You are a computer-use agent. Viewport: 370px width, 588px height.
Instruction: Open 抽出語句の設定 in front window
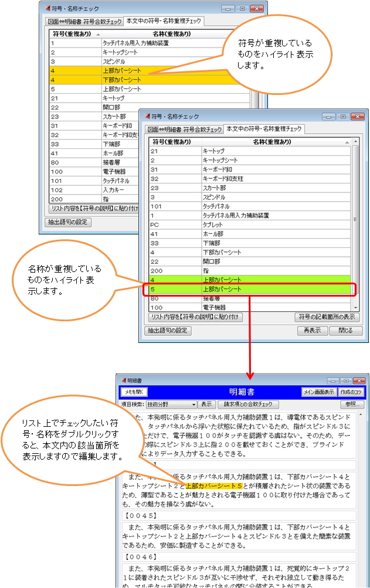(167, 331)
